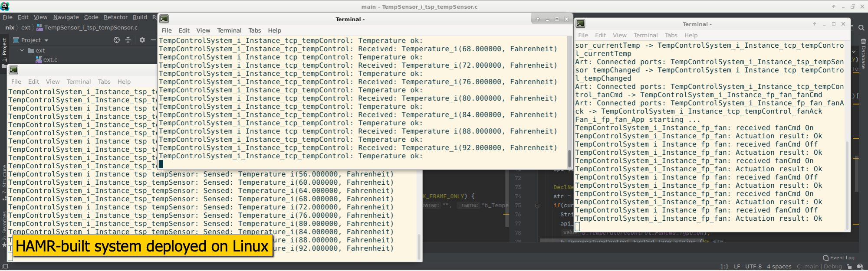Viewport: 868px width, 271px height.
Task: Click the ext breadcrumb in navigation bar
Action: tap(26, 28)
